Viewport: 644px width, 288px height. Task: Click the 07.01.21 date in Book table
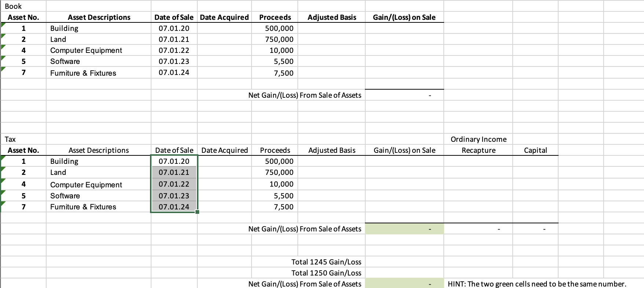174,39
